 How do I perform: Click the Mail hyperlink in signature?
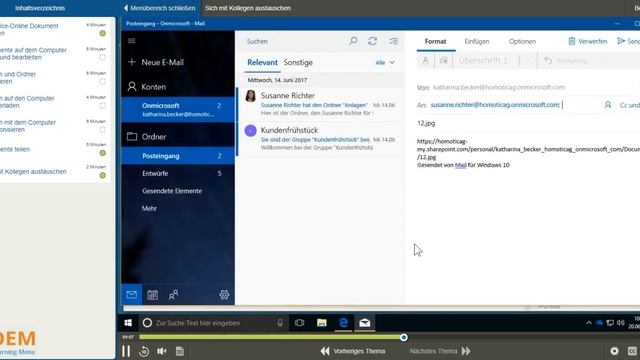460,165
